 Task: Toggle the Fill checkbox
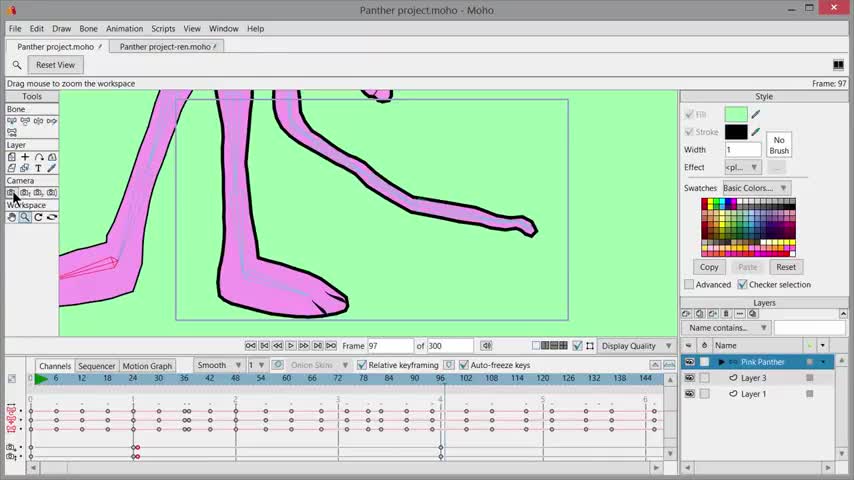pos(689,114)
